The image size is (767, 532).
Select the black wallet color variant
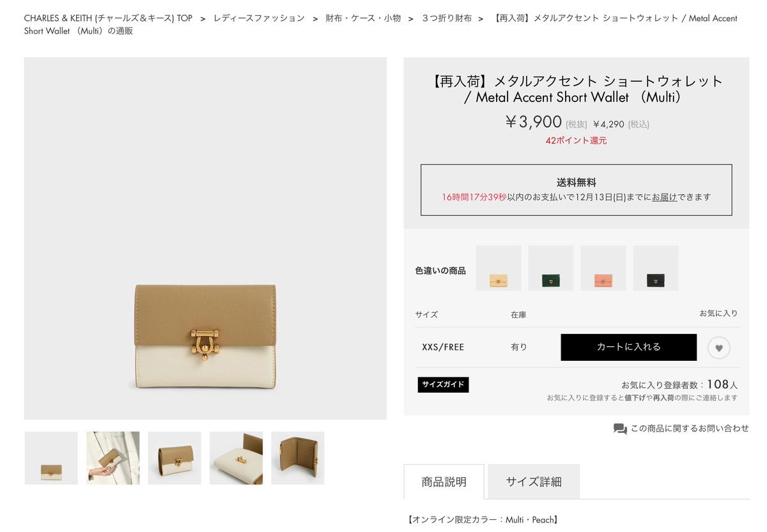656,268
